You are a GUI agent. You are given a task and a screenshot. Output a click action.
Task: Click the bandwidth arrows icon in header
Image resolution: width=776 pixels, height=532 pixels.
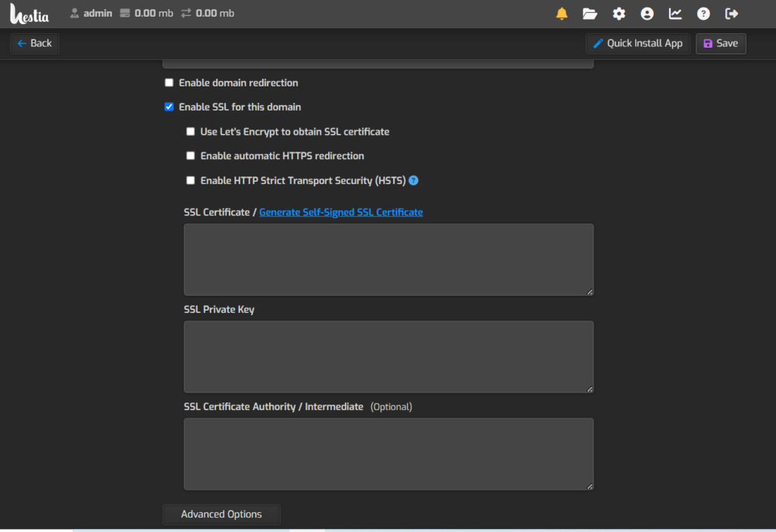pos(186,14)
